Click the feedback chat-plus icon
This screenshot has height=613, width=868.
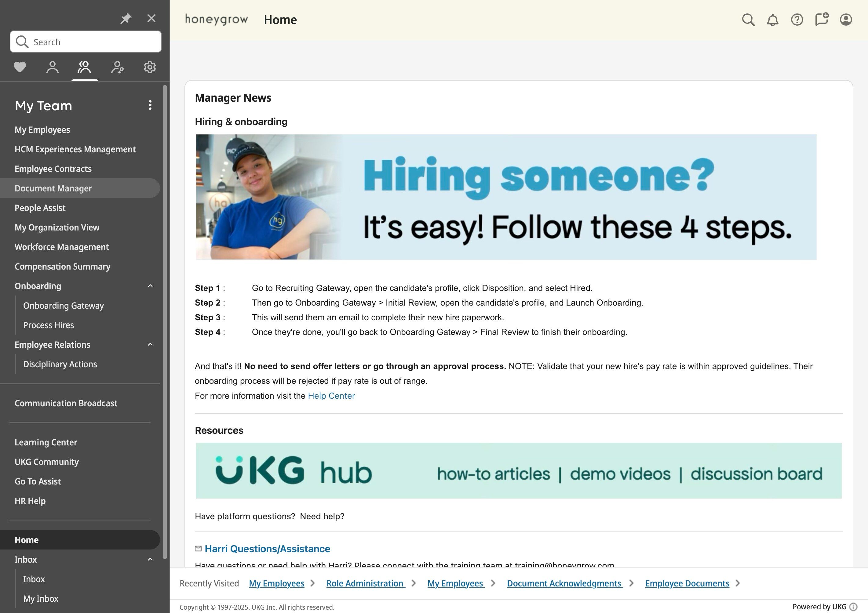click(x=822, y=19)
